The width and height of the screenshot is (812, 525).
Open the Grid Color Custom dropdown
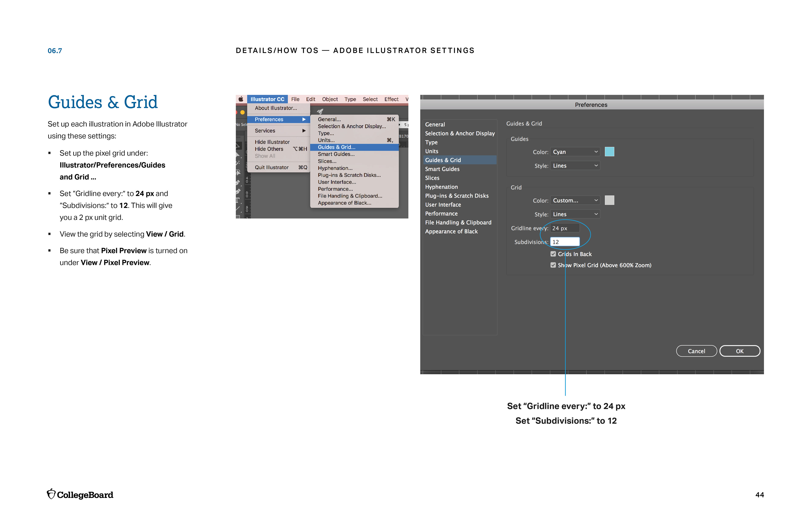(575, 200)
